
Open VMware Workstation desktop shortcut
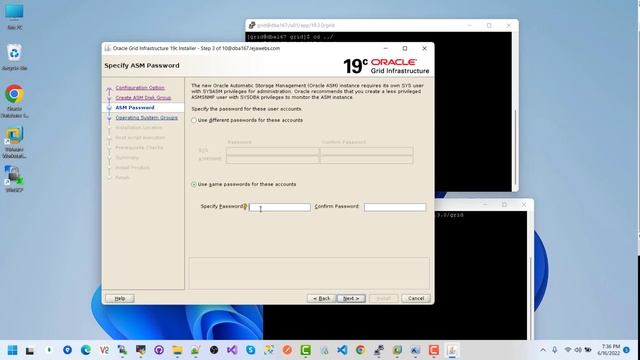[x=14, y=142]
